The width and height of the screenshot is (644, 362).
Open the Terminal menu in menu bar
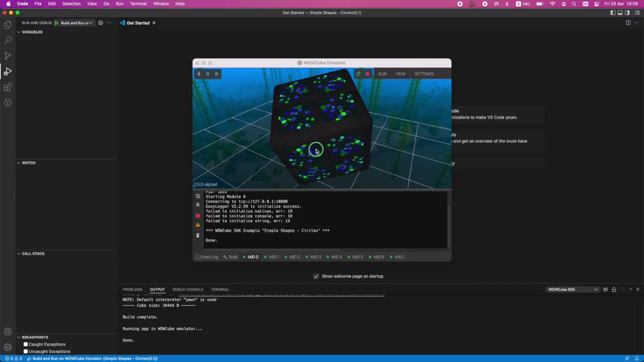138,4
